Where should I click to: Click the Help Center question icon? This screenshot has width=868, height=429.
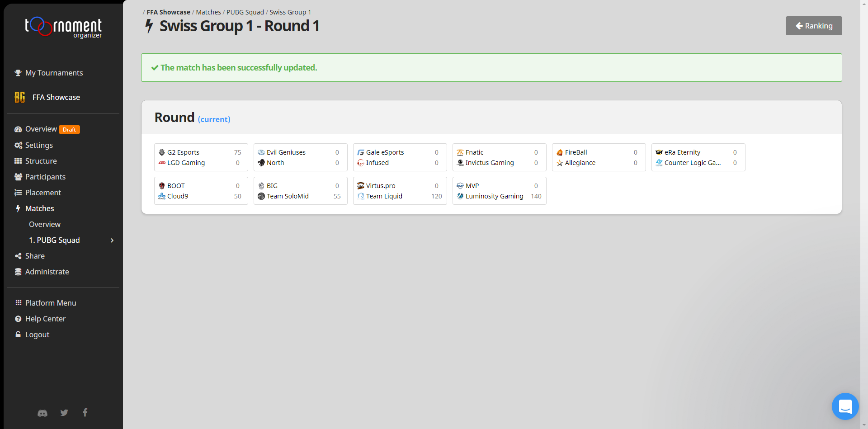[18, 319]
